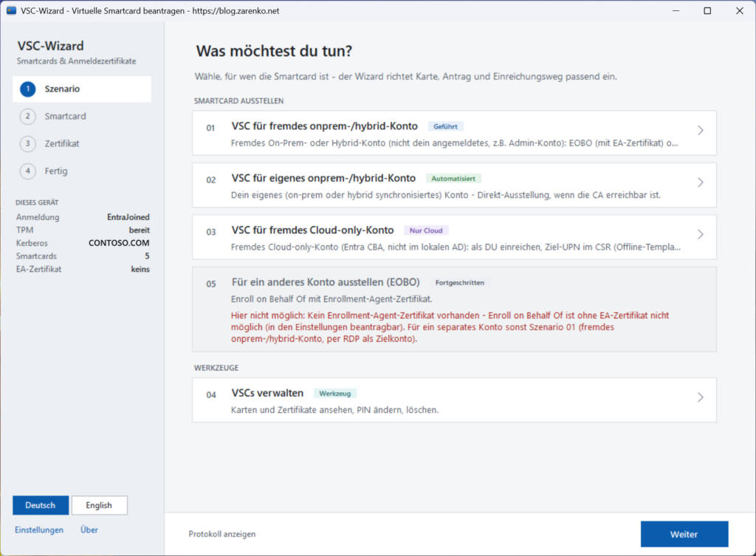Viewport: 756px width, 556px height.
Task: Click the DIESES GERÄT heading
Action: pyautogui.click(x=37, y=202)
